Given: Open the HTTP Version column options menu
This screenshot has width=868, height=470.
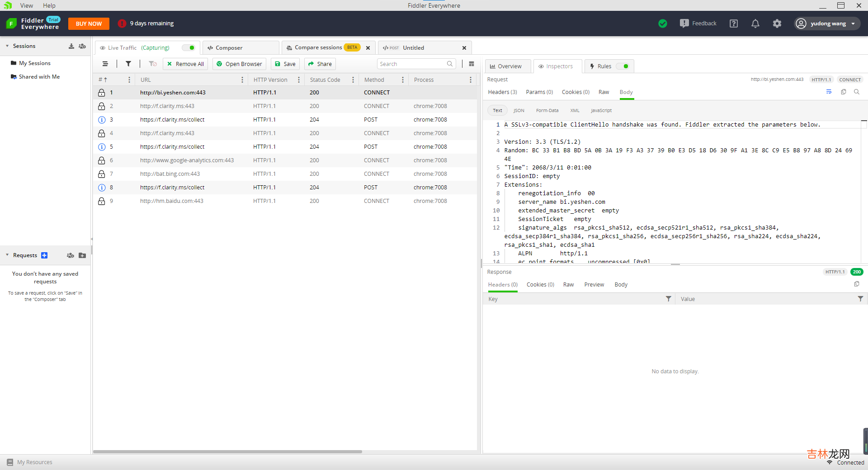Looking at the screenshot, I should click(299, 80).
